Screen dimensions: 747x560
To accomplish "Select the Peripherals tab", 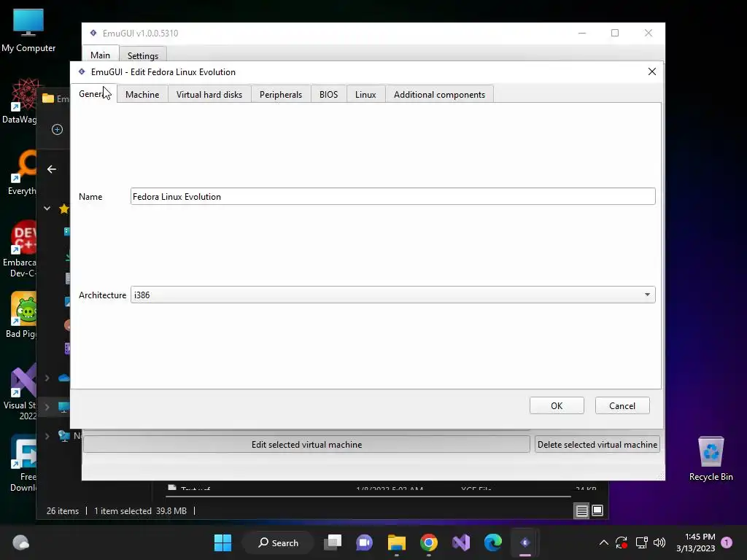I will coord(281,94).
